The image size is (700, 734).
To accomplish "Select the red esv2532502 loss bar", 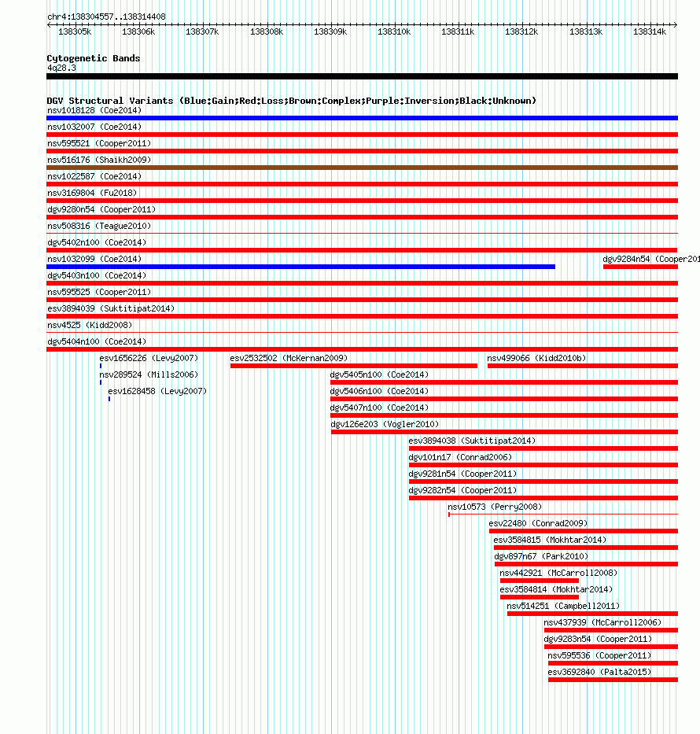I will coord(354,366).
